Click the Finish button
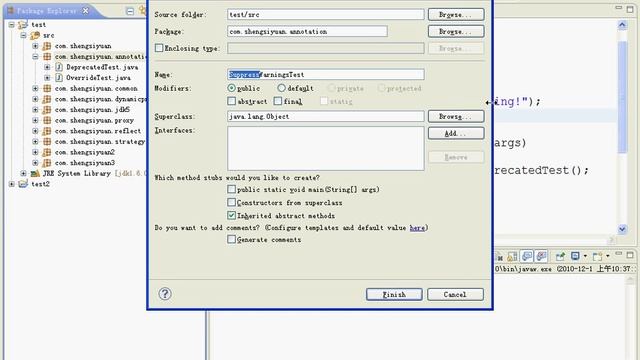 [394, 294]
